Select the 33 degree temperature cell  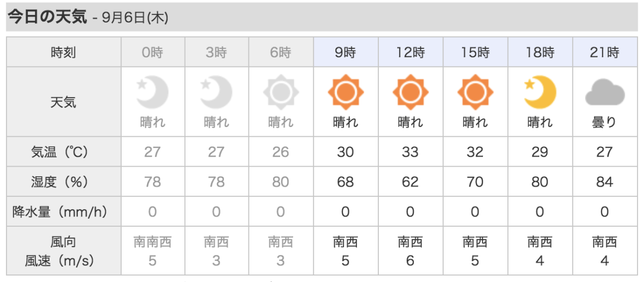coord(411,152)
